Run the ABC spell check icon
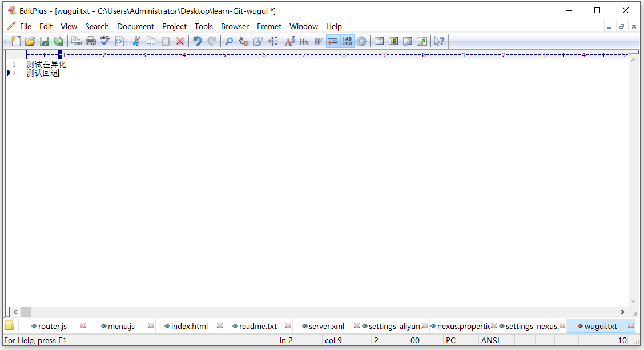The width and height of the screenshot is (644, 350). (x=104, y=41)
